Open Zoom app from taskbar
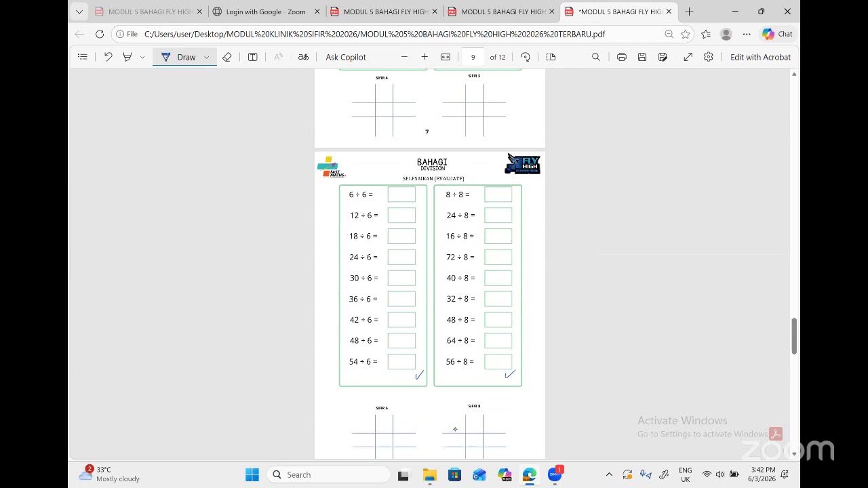 [555, 474]
